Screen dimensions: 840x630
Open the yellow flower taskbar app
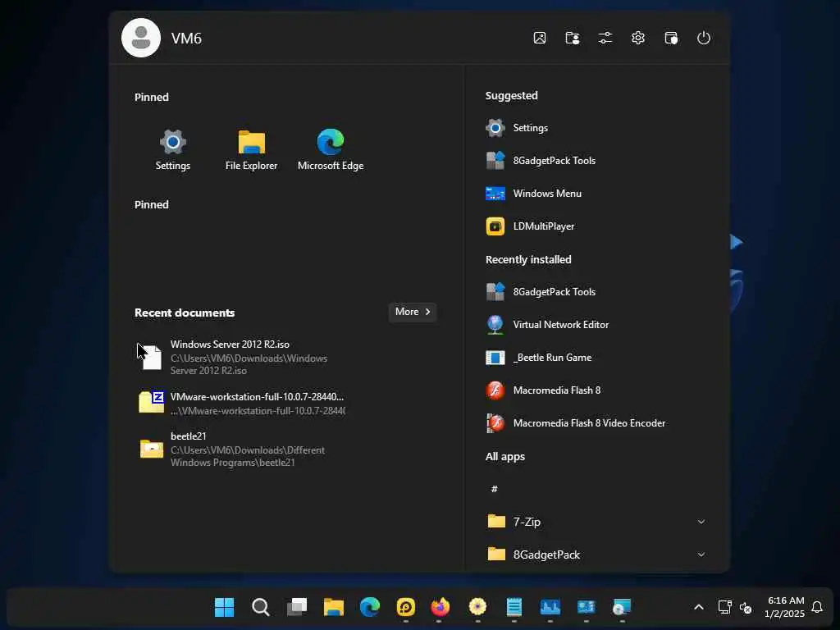[477, 607]
